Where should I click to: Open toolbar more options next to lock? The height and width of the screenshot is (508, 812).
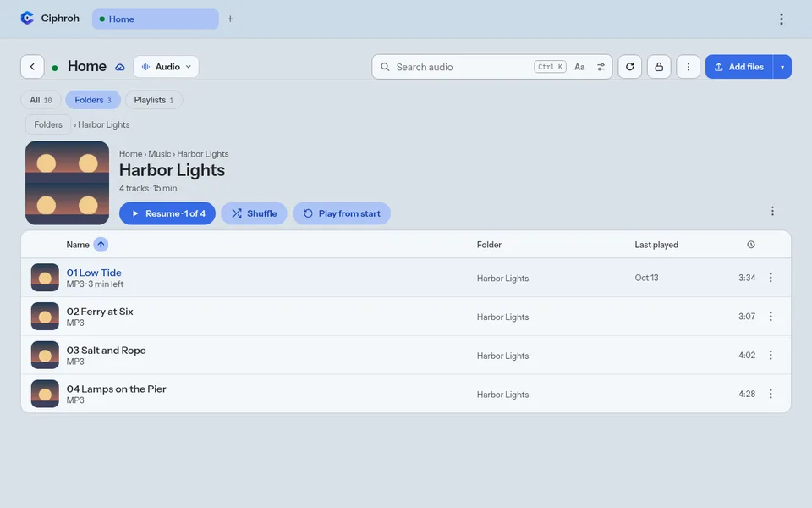coord(688,67)
